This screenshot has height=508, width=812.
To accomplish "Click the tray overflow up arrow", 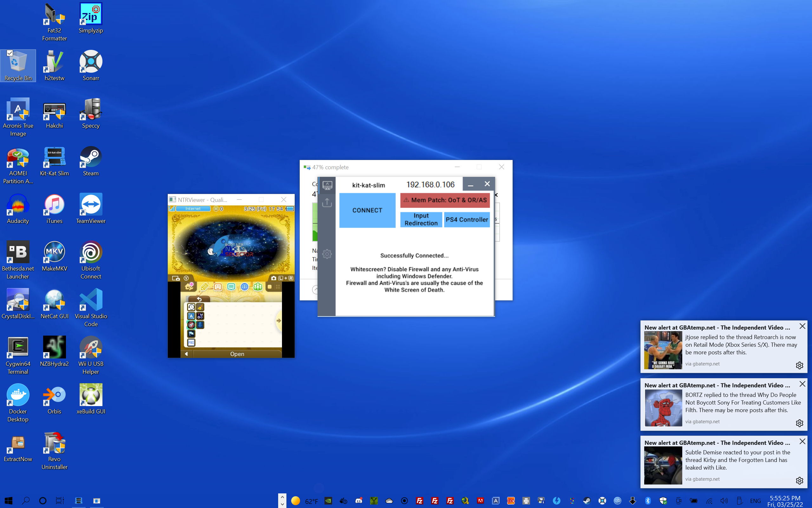I will coord(282,497).
